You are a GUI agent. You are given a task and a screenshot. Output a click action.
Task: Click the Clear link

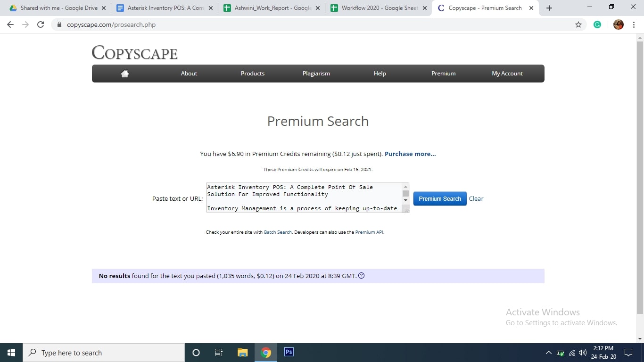click(x=476, y=199)
